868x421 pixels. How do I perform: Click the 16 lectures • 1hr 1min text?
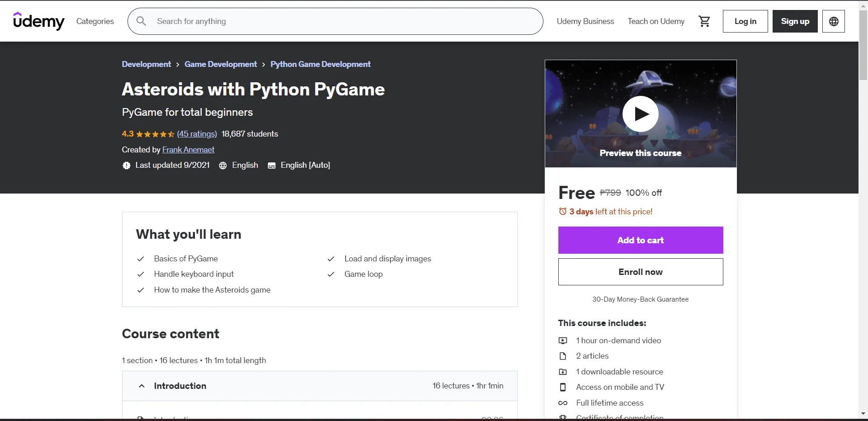[467, 386]
